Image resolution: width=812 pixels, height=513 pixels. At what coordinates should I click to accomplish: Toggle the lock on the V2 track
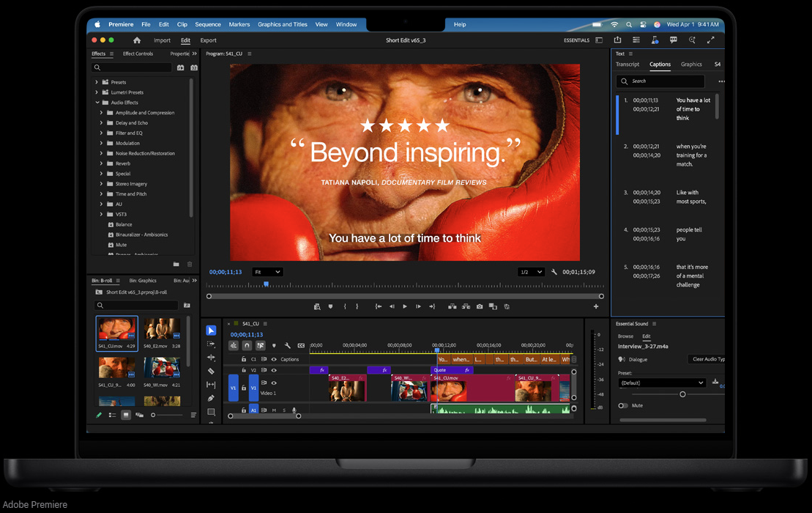click(x=244, y=370)
